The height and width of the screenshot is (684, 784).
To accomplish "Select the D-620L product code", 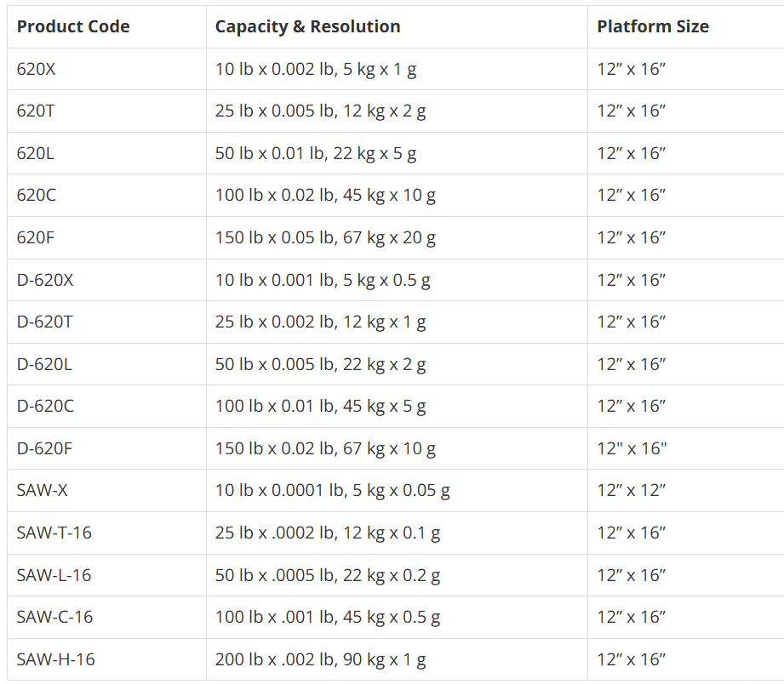I will click(44, 364).
